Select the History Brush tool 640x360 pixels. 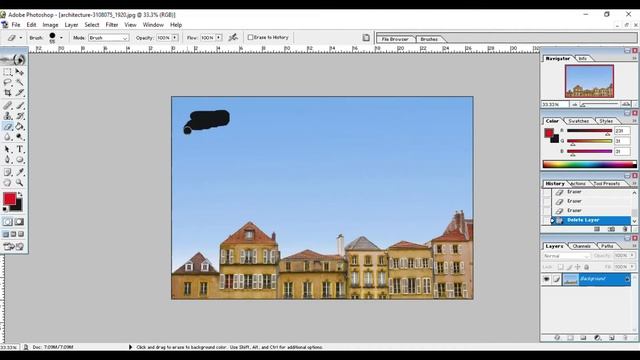pyautogui.click(x=20, y=116)
